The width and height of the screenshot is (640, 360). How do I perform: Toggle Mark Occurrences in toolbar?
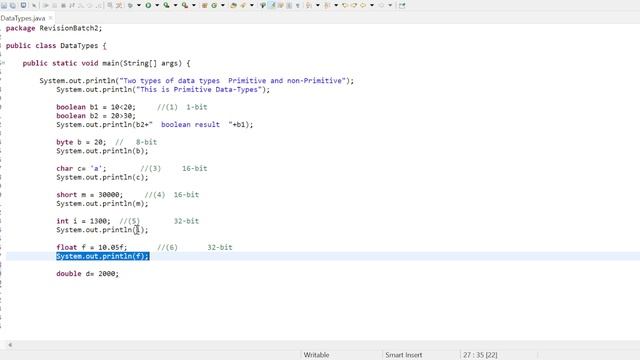tap(263, 5)
